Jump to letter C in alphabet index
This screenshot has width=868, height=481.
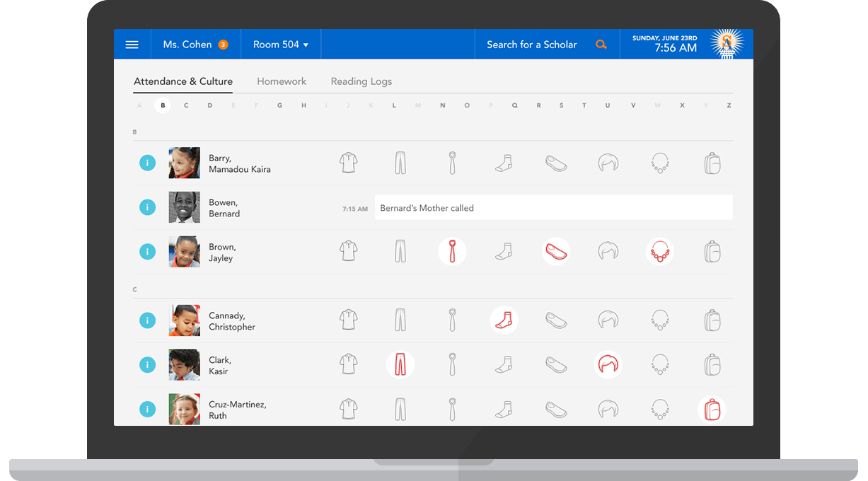186,105
